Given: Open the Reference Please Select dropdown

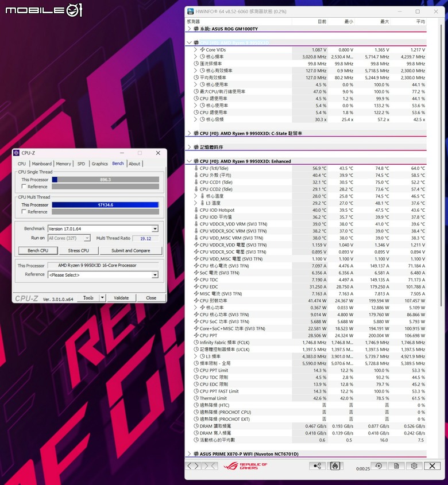Looking at the screenshot, I should [x=155, y=275].
